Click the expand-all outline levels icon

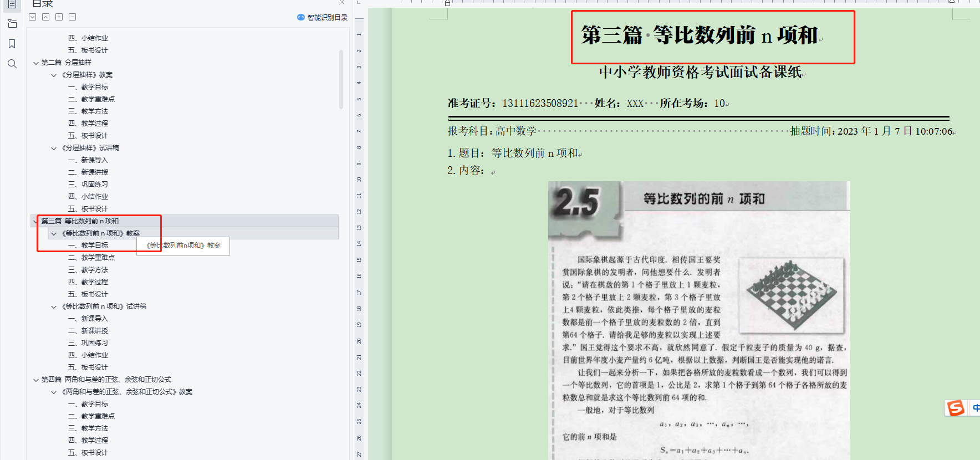tap(33, 17)
